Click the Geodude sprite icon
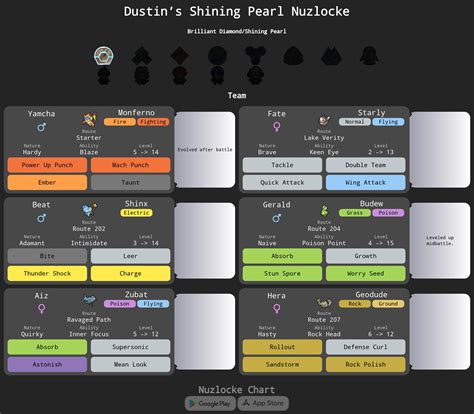 324,302
